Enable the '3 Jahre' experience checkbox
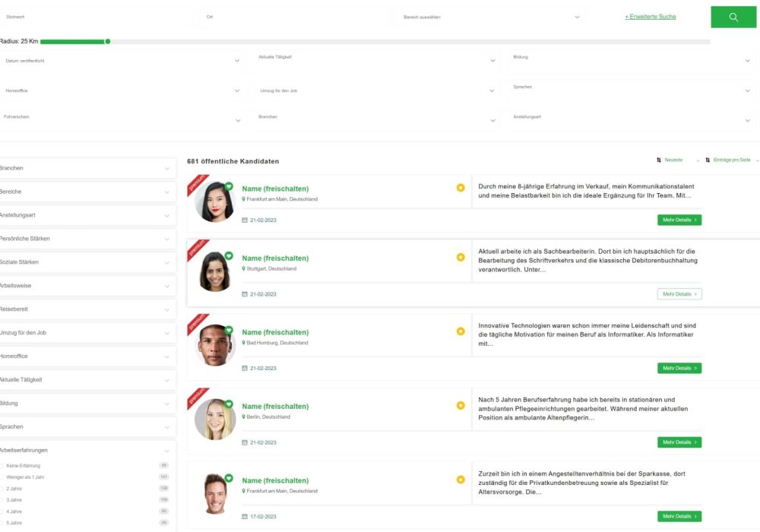 point(2,500)
